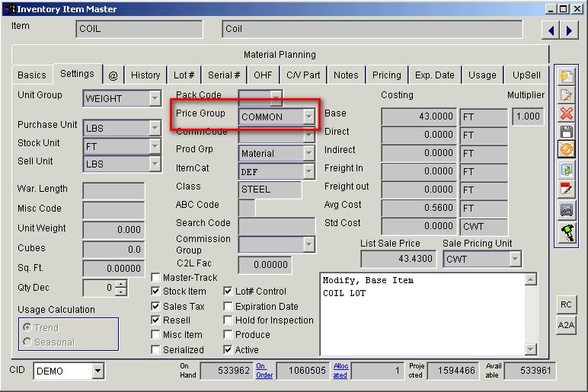Toggle the Master-Track checkbox
588x392 pixels.
[156, 278]
